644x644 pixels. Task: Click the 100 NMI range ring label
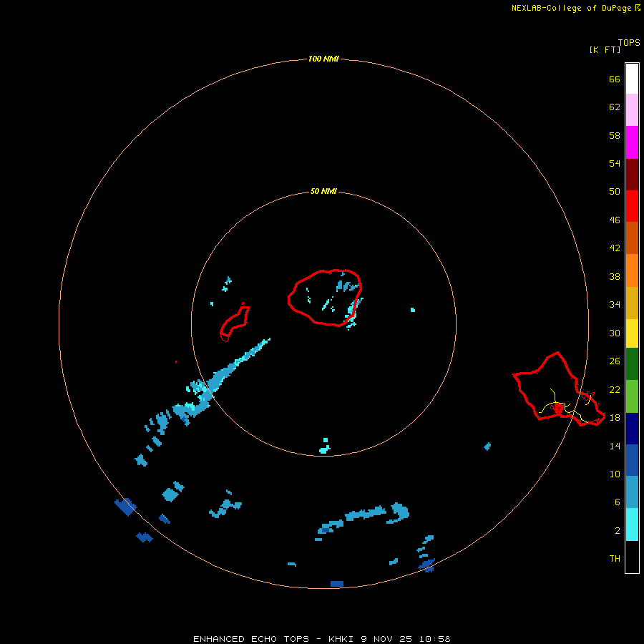(323, 59)
